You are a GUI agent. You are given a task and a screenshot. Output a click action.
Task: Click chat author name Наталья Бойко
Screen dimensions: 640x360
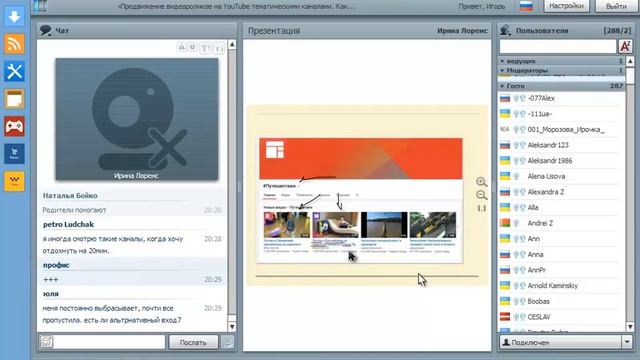click(70, 196)
